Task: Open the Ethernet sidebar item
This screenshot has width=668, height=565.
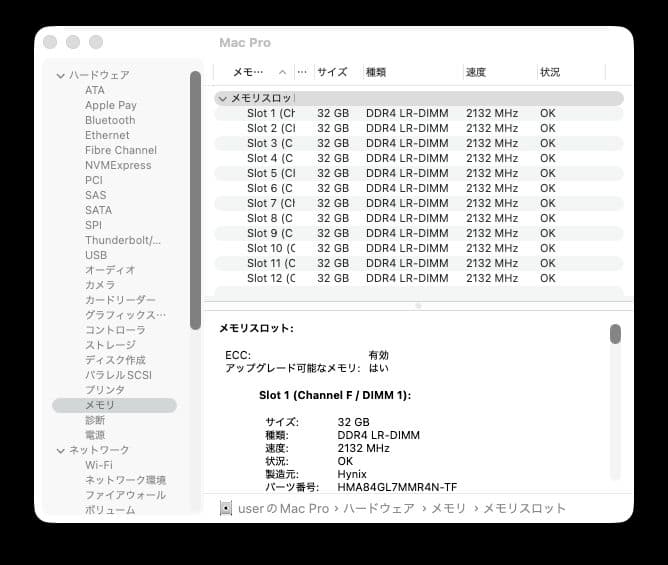Action: point(107,135)
